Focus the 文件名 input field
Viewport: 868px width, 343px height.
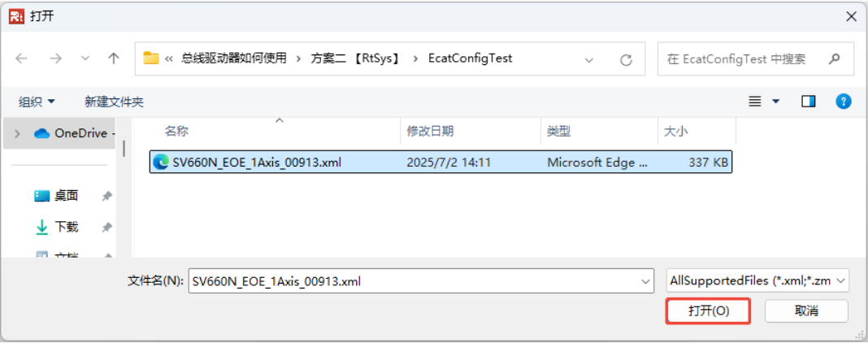pyautogui.click(x=413, y=280)
